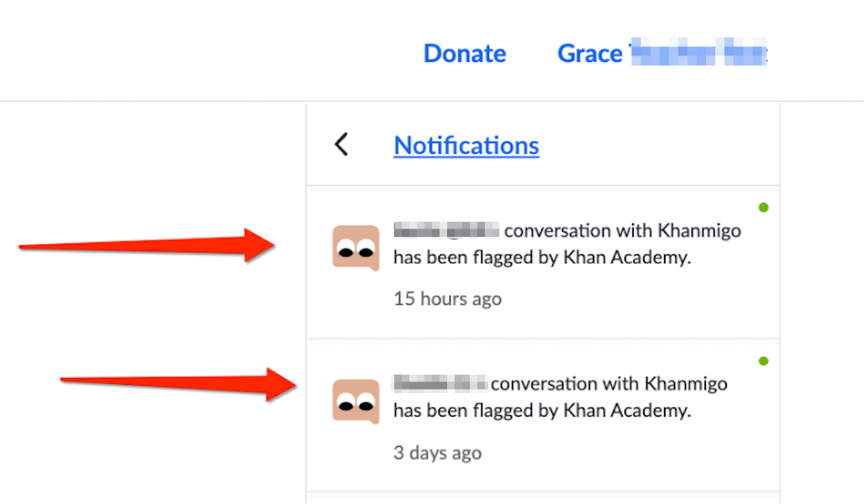864x504 pixels.
Task: Click 'has been flagged by Khan Academy' in second notification
Action: point(542,411)
